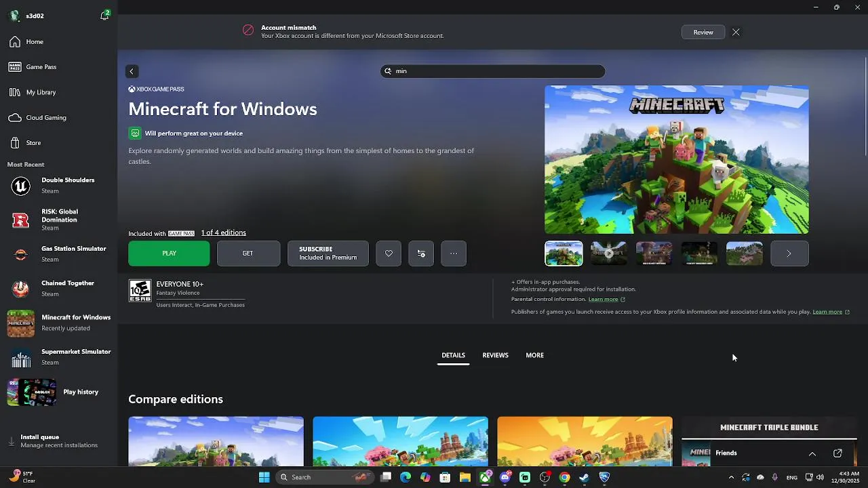Click Review on account mismatch banner

(703, 33)
